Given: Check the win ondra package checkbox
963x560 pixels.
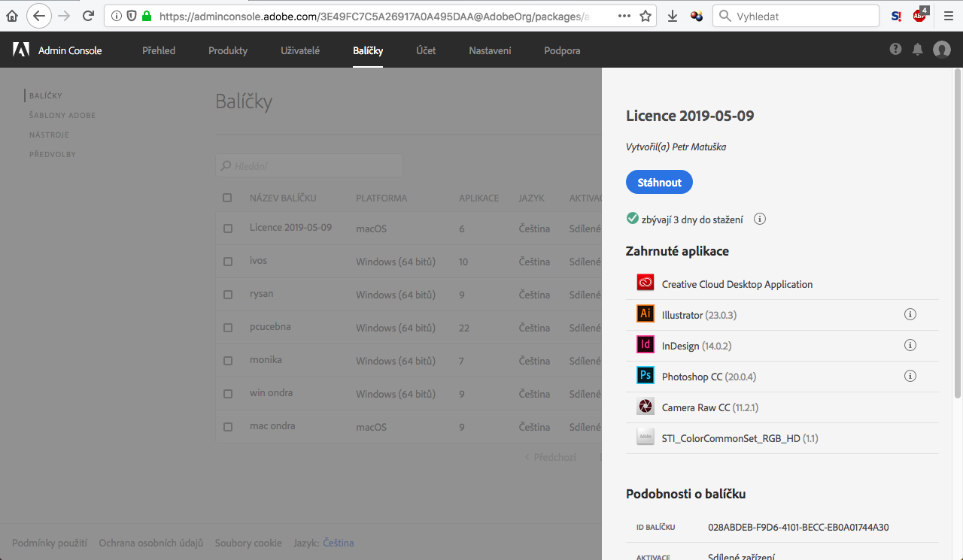Looking at the screenshot, I should tap(227, 394).
